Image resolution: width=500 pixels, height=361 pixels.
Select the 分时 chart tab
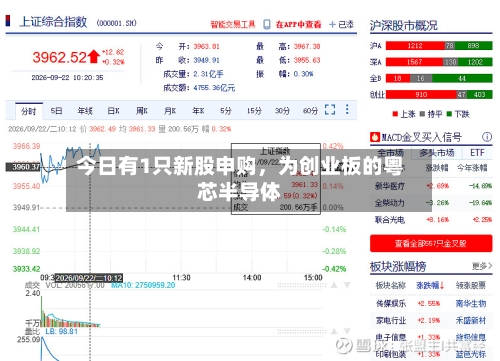29,111
